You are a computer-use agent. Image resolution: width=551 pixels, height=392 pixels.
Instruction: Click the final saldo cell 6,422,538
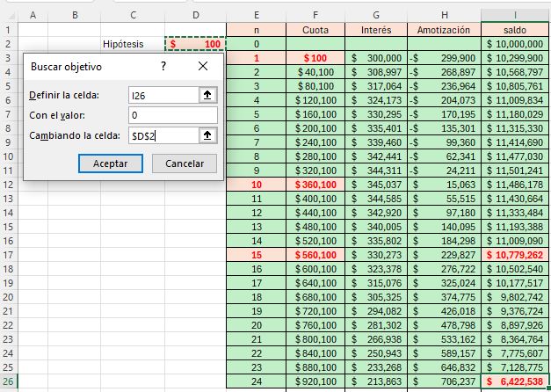[x=515, y=381]
